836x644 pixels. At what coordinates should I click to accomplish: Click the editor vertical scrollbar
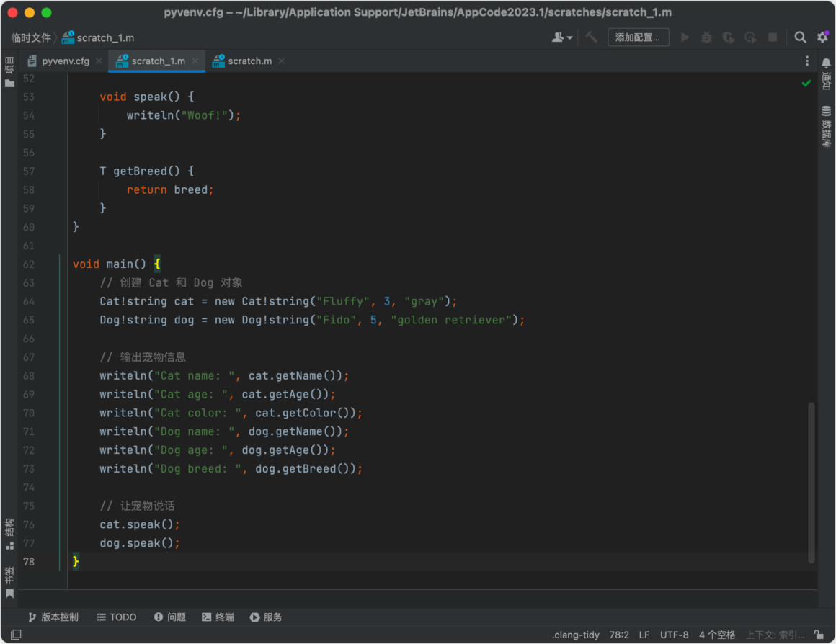click(811, 483)
